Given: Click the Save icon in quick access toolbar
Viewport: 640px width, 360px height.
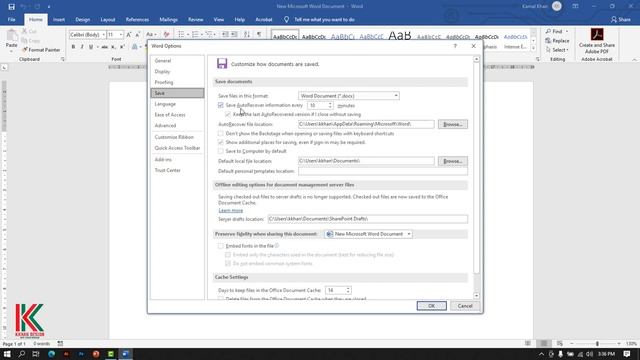Looking at the screenshot, I should tap(11, 7).
